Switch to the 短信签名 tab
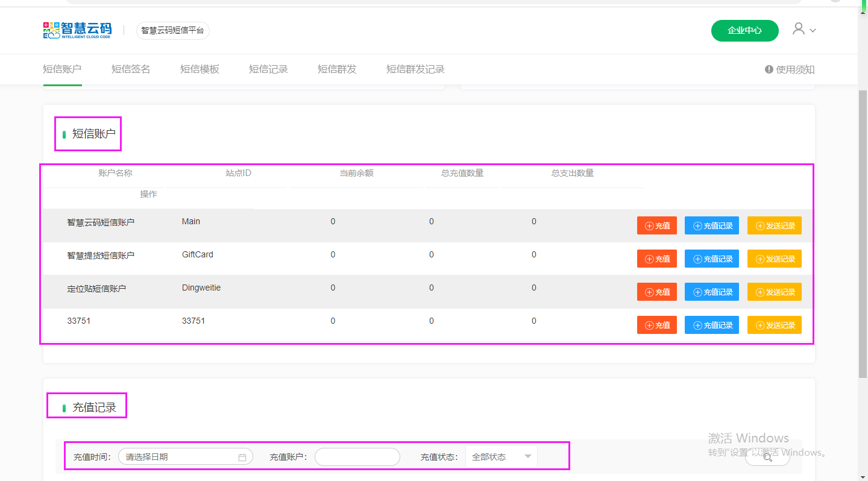This screenshot has width=868, height=481. [131, 69]
